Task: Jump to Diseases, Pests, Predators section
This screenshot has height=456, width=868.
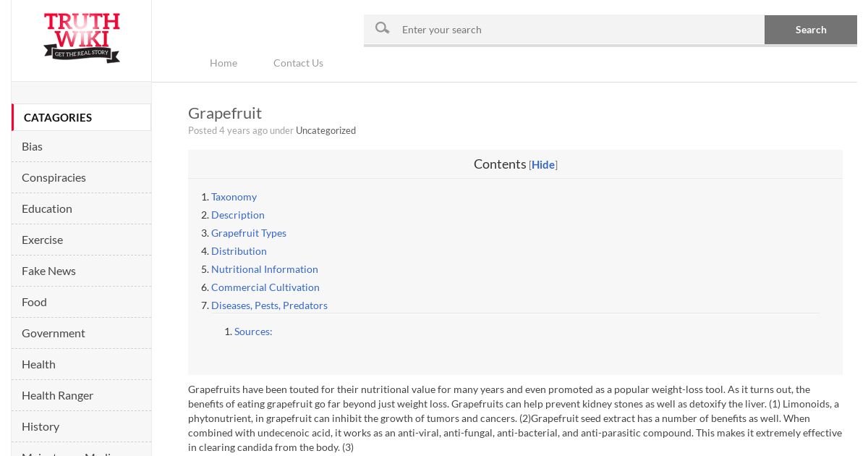Action: [269, 305]
